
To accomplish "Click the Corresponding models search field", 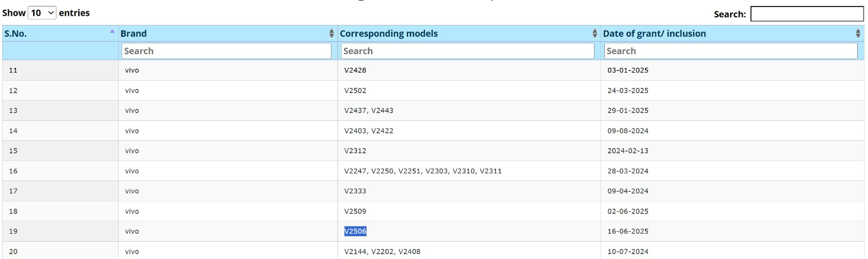I will 468,51.
